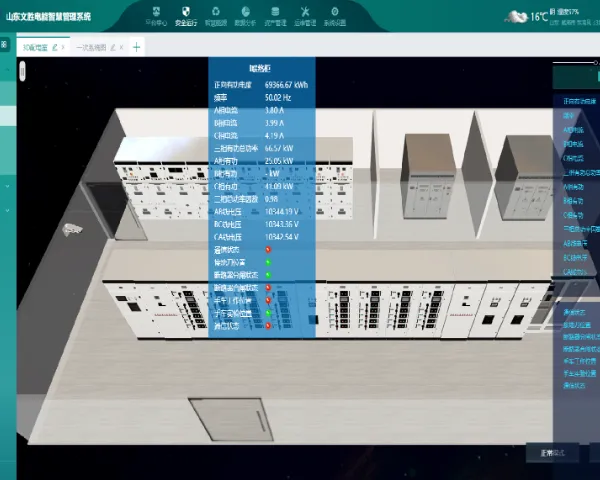Open the 资产管理 database icon

[x=275, y=11]
